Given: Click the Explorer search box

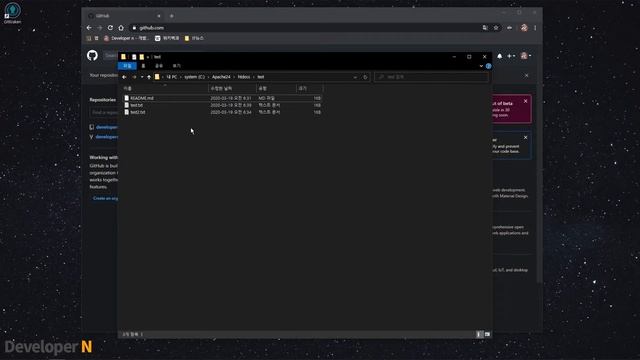Looking at the screenshot, I should point(431,77).
